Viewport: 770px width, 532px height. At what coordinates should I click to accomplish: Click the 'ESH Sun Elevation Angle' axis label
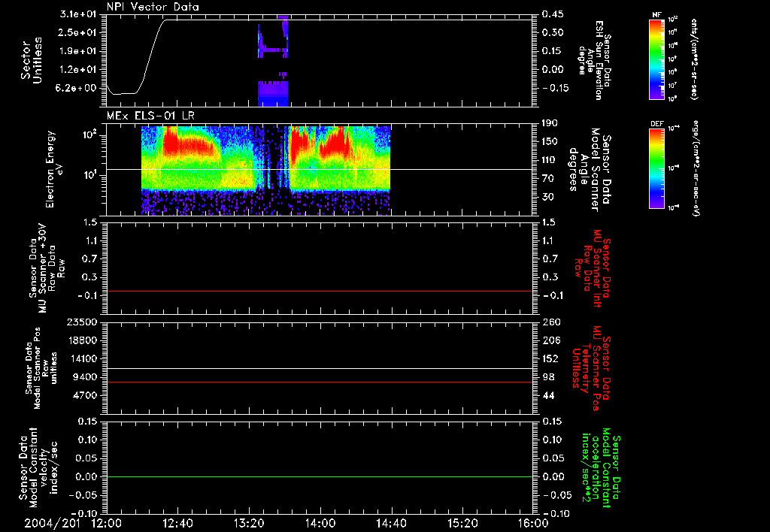(x=594, y=60)
